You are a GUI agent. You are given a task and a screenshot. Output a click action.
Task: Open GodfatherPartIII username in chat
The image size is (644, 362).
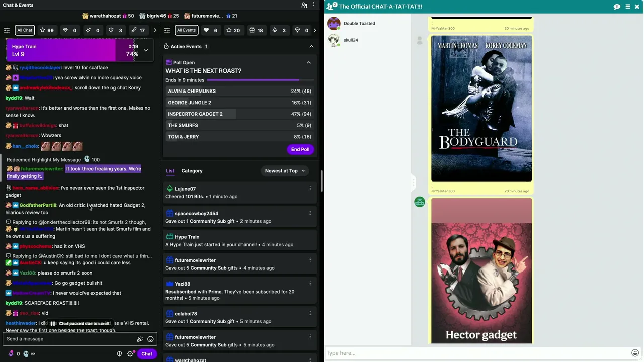click(38, 205)
